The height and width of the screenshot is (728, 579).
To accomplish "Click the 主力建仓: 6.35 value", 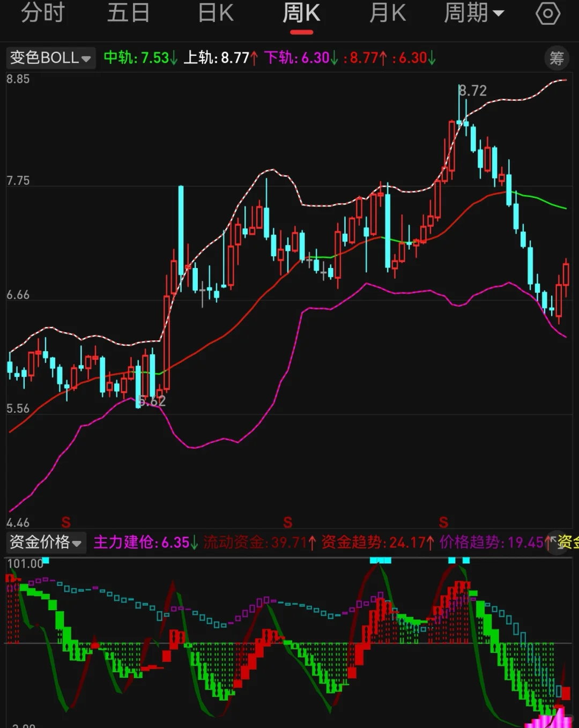I will coord(146,542).
